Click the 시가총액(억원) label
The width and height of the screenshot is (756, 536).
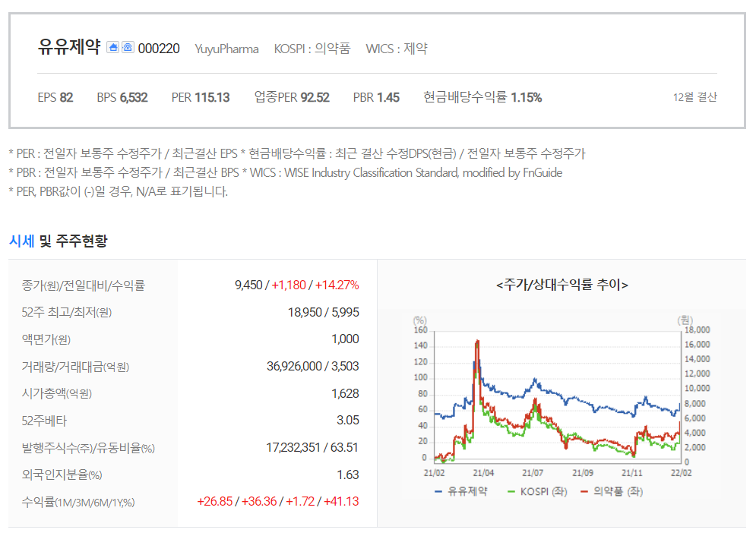pos(57,394)
